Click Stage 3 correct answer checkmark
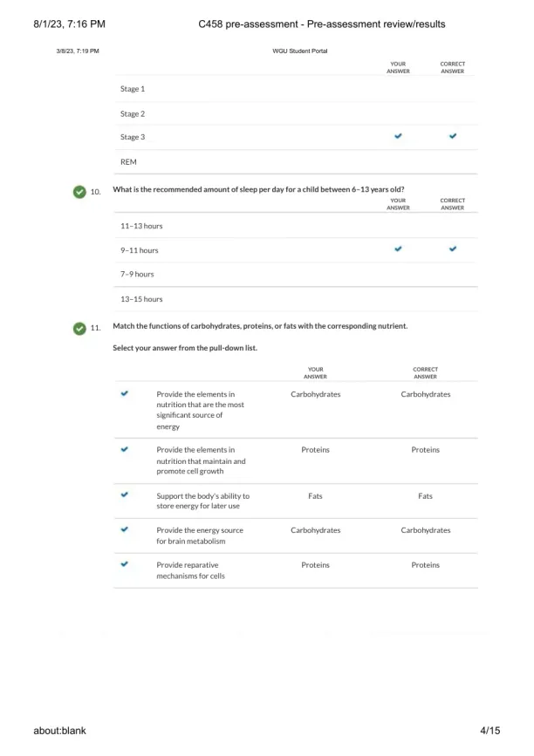Image resolution: width=534 pixels, height=756 pixels. tap(452, 137)
